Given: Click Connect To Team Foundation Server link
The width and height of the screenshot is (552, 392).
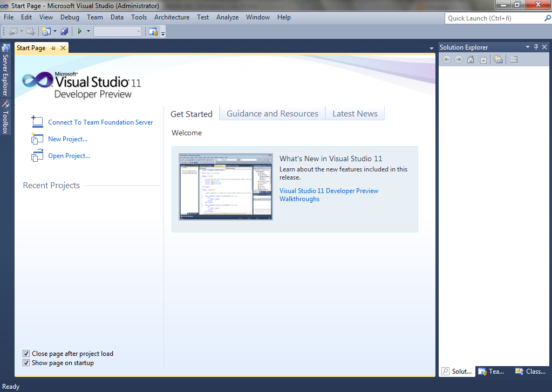Looking at the screenshot, I should (x=100, y=122).
